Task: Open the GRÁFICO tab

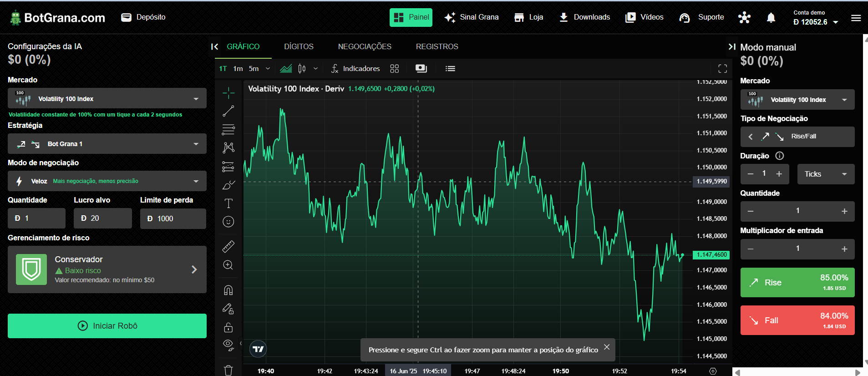Action: pos(243,46)
